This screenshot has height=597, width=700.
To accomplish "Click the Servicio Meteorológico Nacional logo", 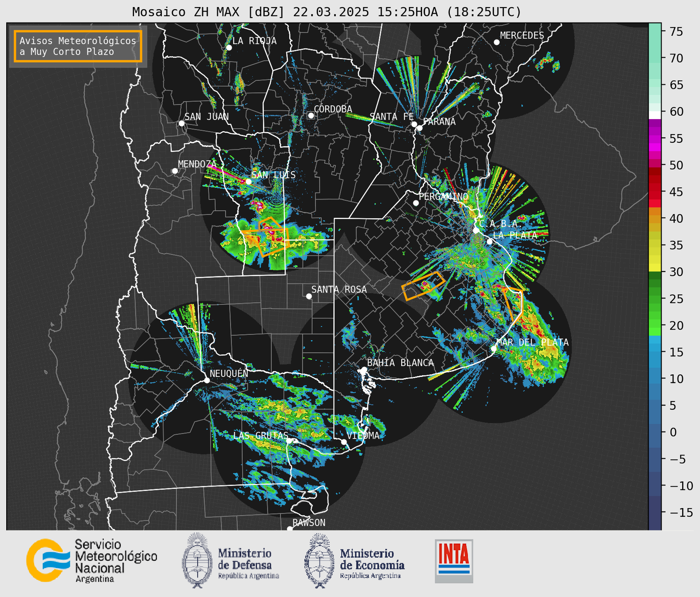I will click(x=91, y=560).
